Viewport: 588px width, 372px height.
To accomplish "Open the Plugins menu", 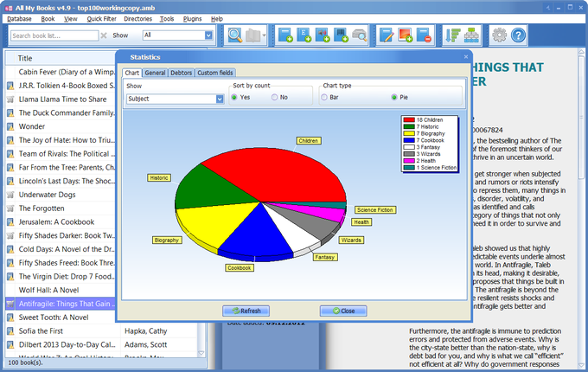I will click(192, 19).
